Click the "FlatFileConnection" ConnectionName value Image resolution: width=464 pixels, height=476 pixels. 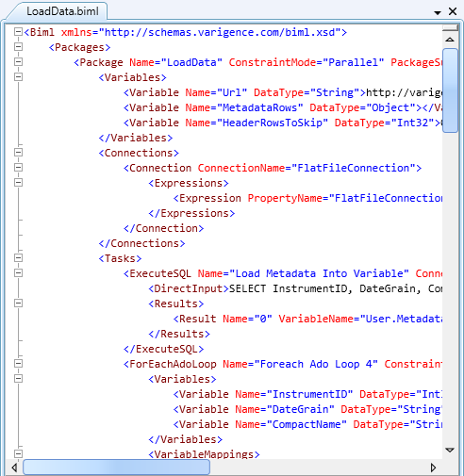[x=354, y=168]
